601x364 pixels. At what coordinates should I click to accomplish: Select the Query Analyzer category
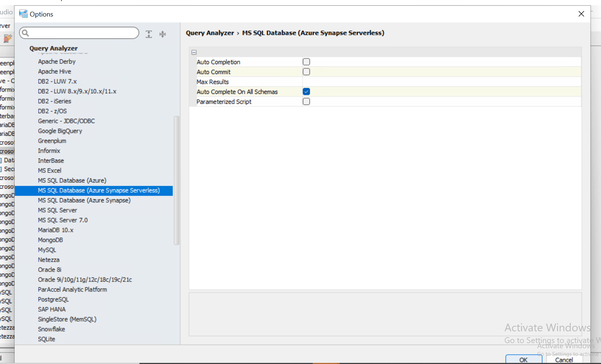pyautogui.click(x=54, y=48)
